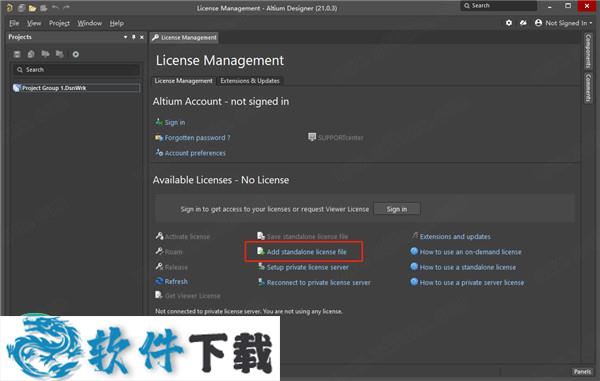Switch to Extensions & Updates tab
The image size is (600, 381).
tap(250, 81)
